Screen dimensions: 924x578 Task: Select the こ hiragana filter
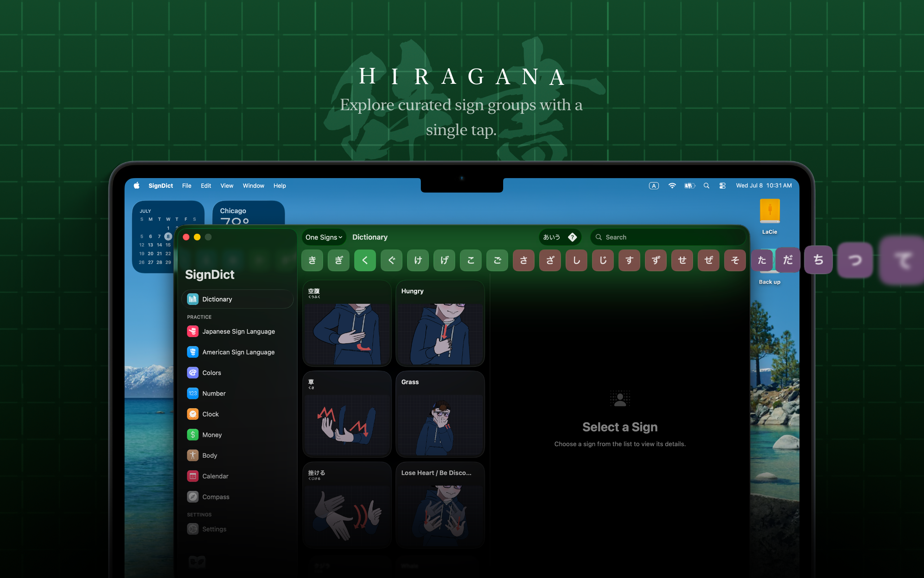click(471, 260)
